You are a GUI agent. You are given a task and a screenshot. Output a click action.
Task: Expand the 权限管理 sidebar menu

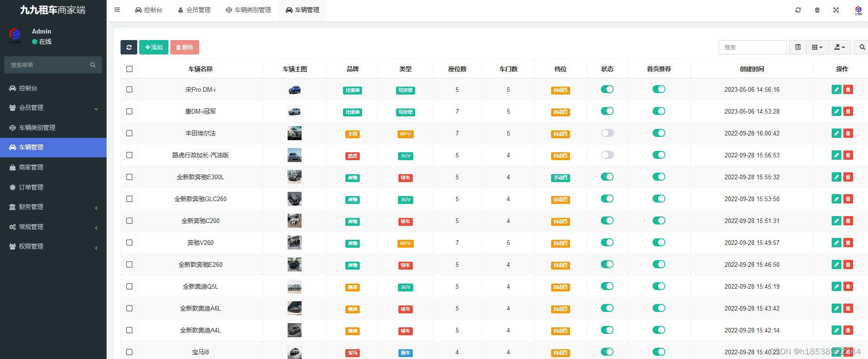pos(53,246)
